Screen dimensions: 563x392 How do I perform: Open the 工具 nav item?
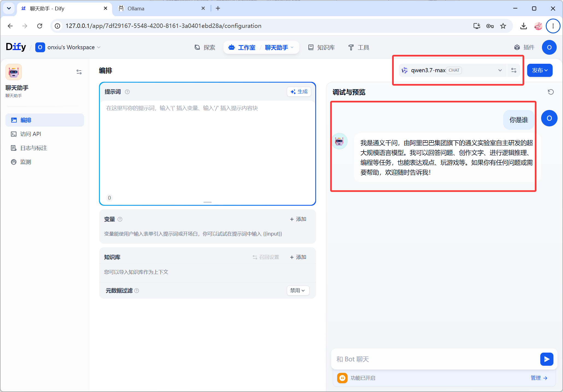pos(359,47)
